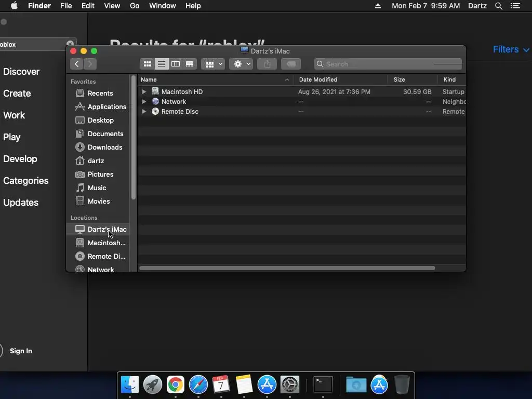The height and width of the screenshot is (399, 532).
Task: Go back in Finder history
Action: pyautogui.click(x=77, y=64)
